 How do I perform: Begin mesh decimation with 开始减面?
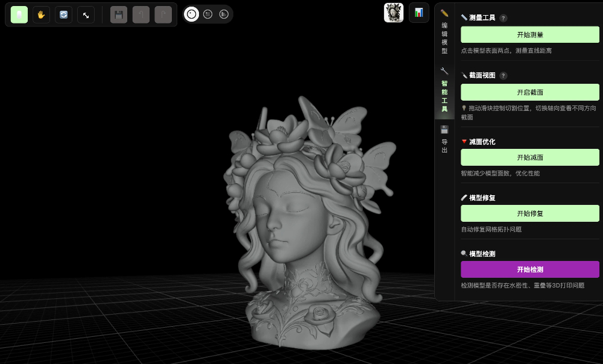(529, 157)
